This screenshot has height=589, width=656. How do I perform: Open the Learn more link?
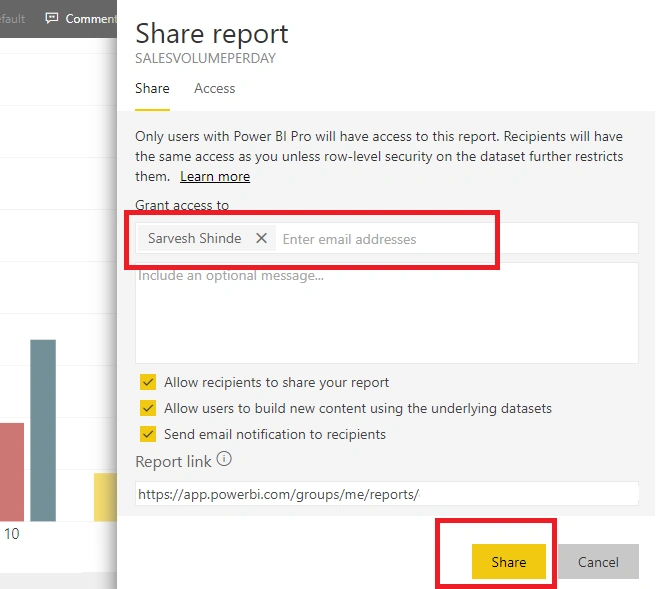(215, 177)
